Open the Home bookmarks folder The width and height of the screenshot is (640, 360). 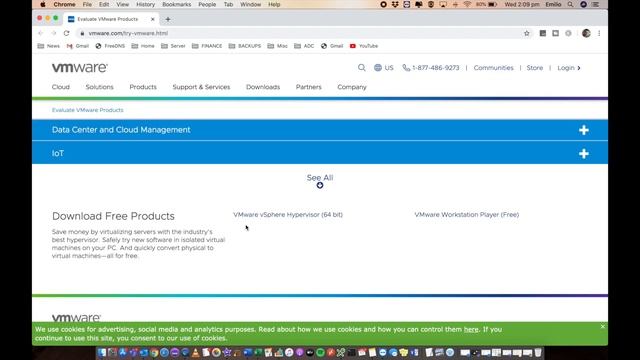coord(143,46)
